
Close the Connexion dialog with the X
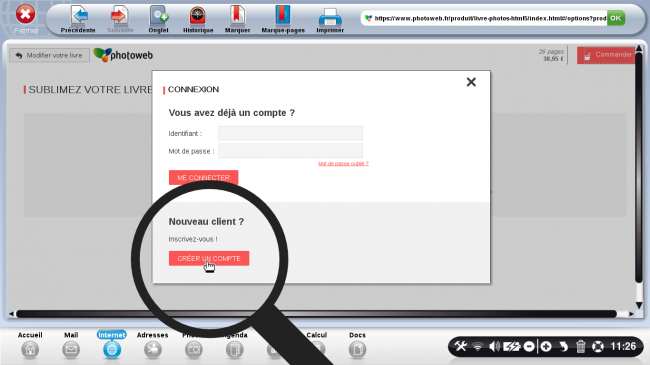tap(471, 82)
